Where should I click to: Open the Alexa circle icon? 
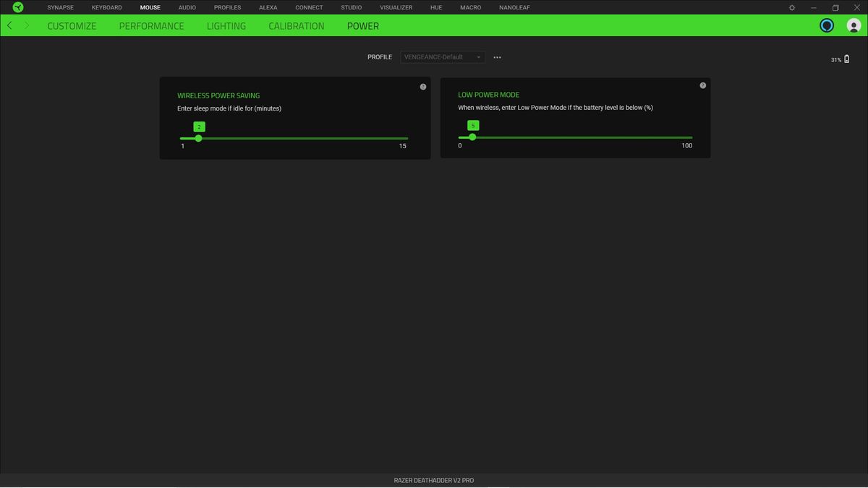pyautogui.click(x=827, y=25)
